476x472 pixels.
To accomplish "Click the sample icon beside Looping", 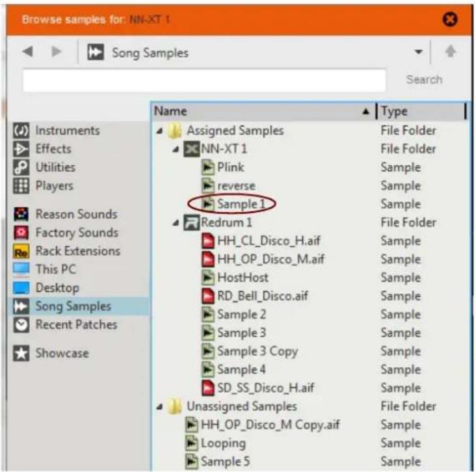I will pyautogui.click(x=192, y=443).
